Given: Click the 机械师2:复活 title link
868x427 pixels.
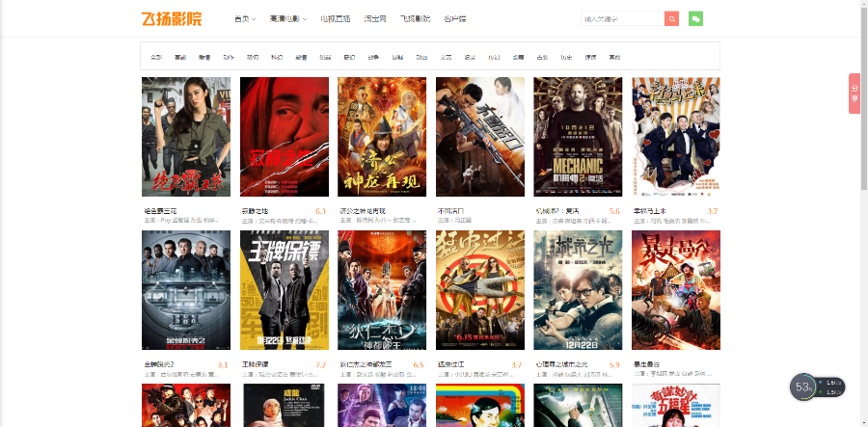Looking at the screenshot, I should click(556, 211).
